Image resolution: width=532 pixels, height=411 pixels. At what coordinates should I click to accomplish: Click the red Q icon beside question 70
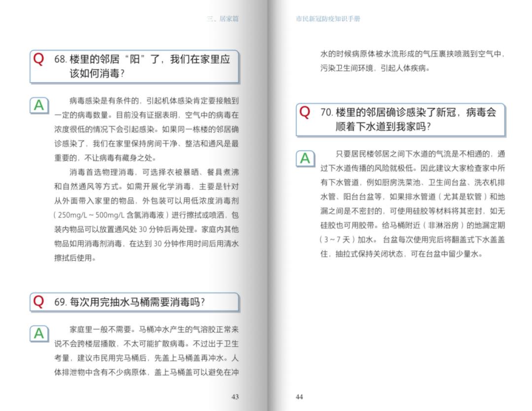(x=305, y=112)
